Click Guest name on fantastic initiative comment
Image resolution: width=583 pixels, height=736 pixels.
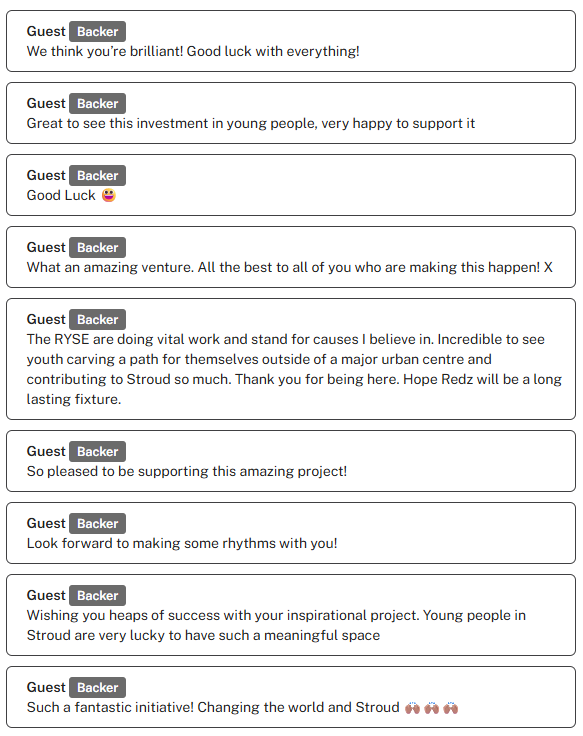46,687
